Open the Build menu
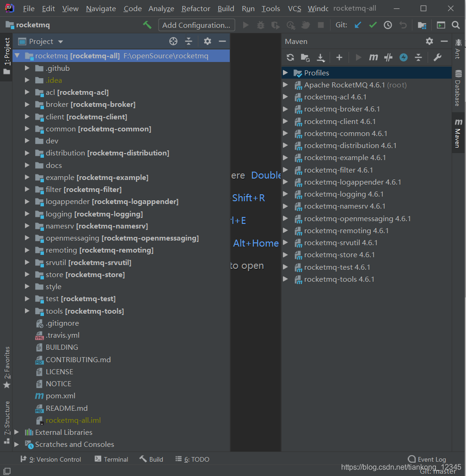The image size is (466, 476). 226,8
